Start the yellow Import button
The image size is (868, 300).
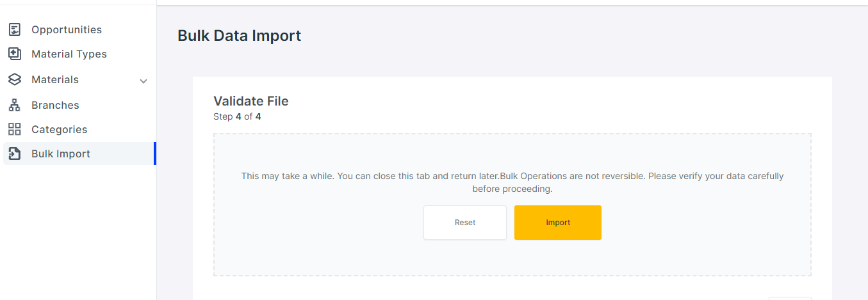point(558,223)
